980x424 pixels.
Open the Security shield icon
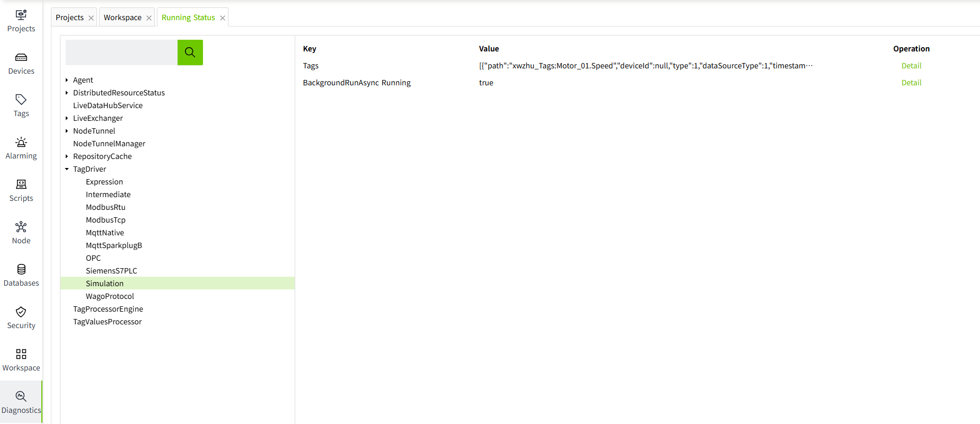(21, 312)
